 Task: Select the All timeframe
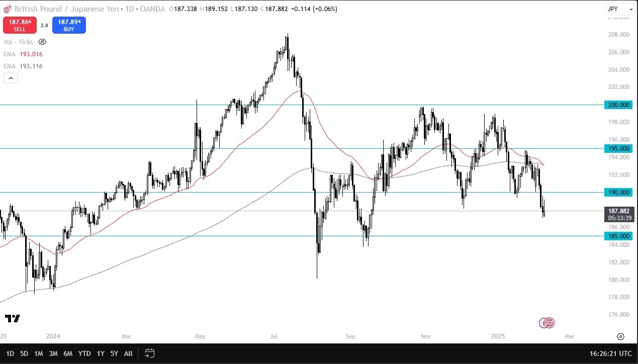[x=128, y=353]
